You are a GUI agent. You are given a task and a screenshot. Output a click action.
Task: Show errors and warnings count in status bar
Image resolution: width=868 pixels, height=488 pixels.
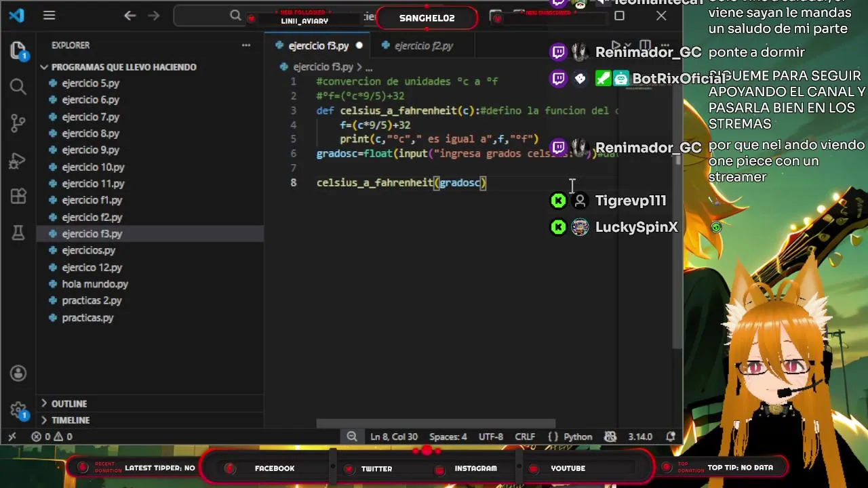click(x=52, y=436)
